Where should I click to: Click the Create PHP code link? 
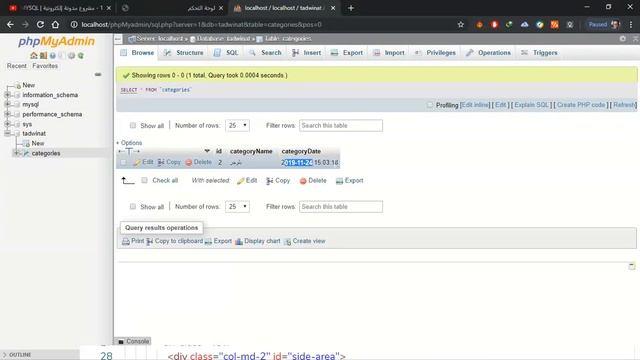[581, 105]
